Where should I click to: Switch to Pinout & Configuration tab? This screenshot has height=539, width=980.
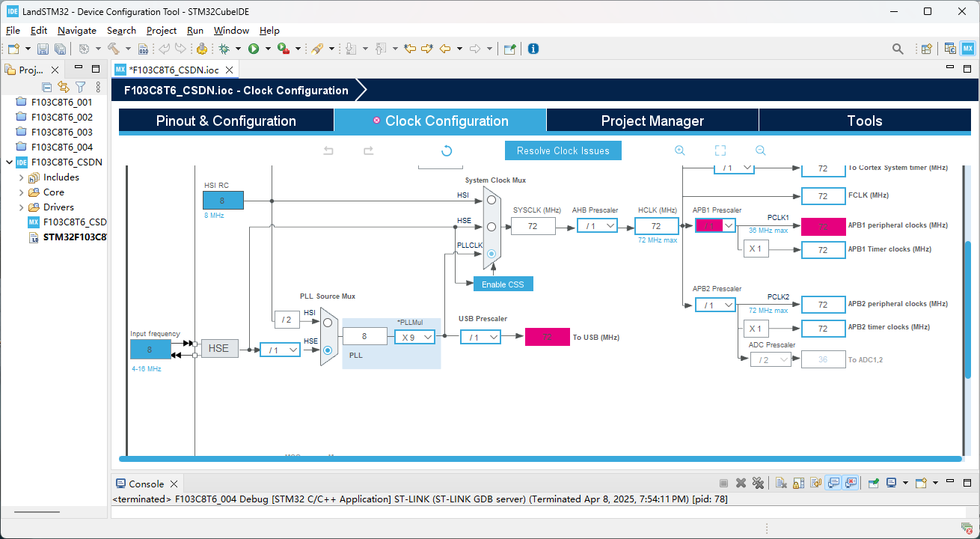(226, 121)
